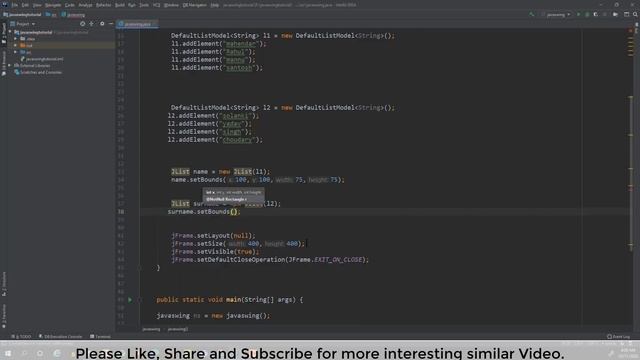
Task: Hide the Project panel with minimize icon
Action: pos(111,24)
